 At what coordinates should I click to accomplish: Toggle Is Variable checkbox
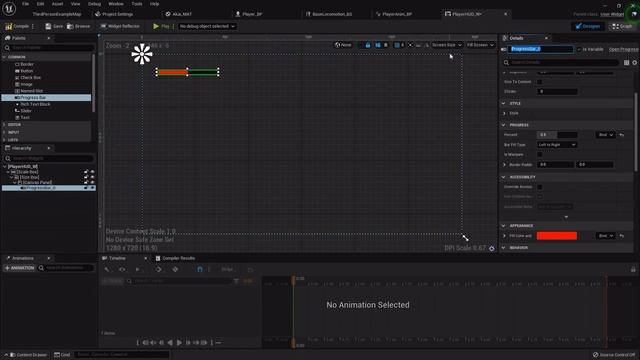pyautogui.click(x=579, y=49)
